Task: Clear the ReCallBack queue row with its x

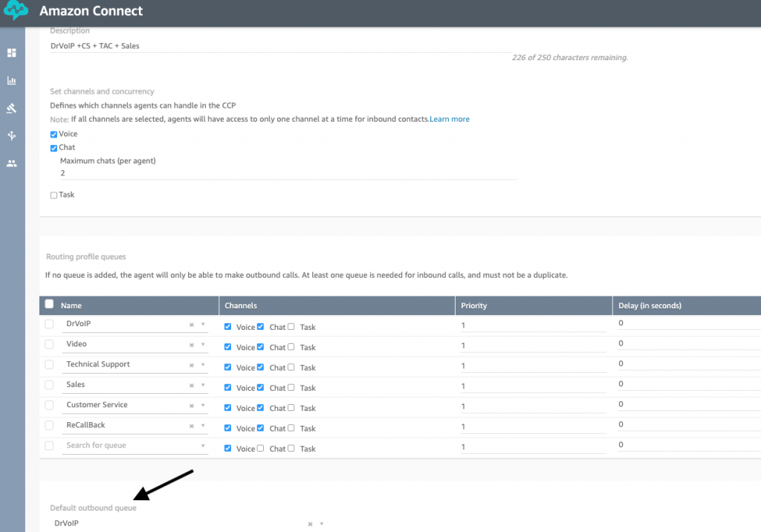Action: click(x=192, y=426)
